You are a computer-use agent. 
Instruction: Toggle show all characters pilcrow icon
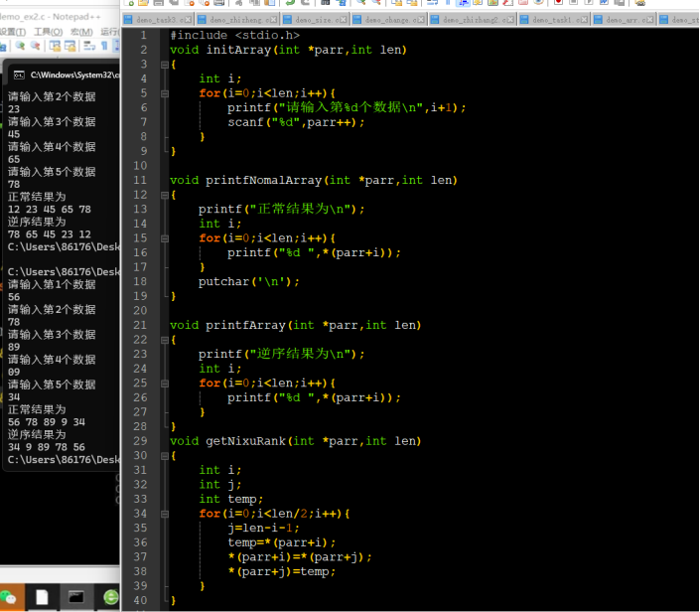pyautogui.click(x=104, y=46)
